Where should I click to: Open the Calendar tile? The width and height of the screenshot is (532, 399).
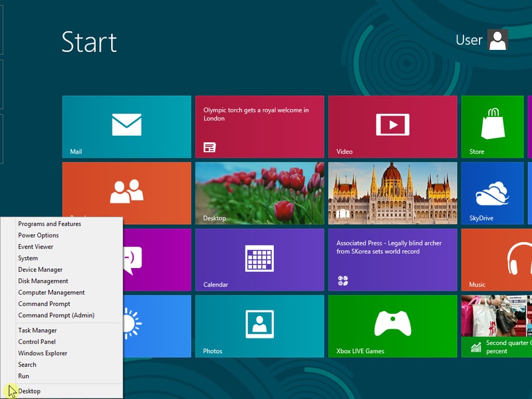tap(259, 259)
